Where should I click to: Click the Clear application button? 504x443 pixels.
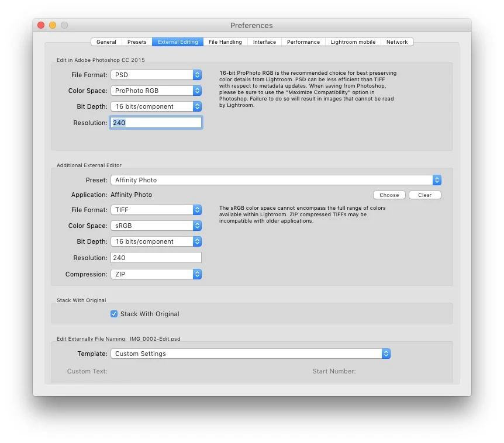pos(424,195)
